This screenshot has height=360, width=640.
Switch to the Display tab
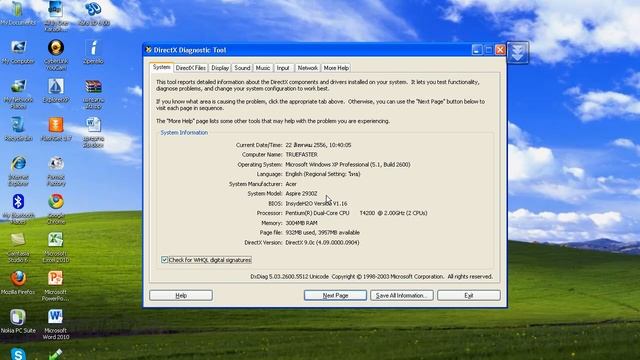(x=220, y=68)
